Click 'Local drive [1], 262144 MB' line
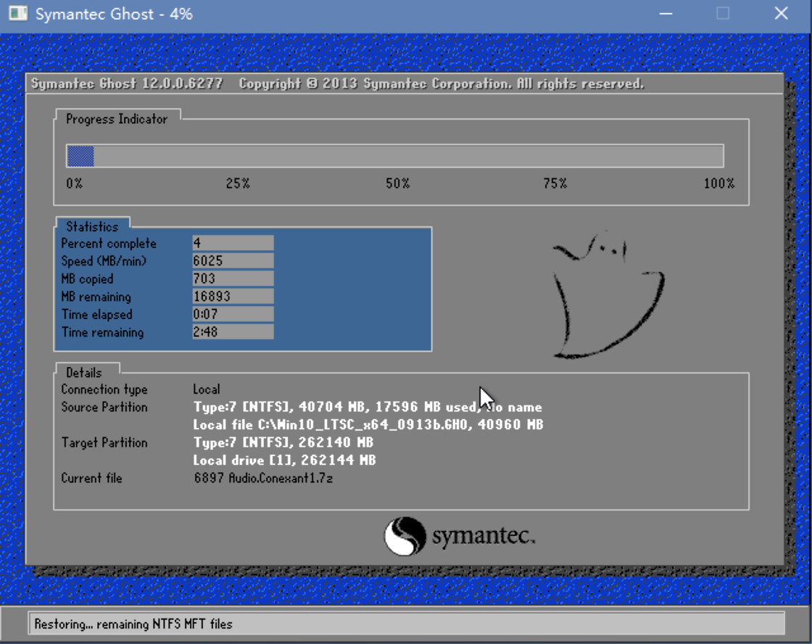The height and width of the screenshot is (644, 812). point(284,460)
